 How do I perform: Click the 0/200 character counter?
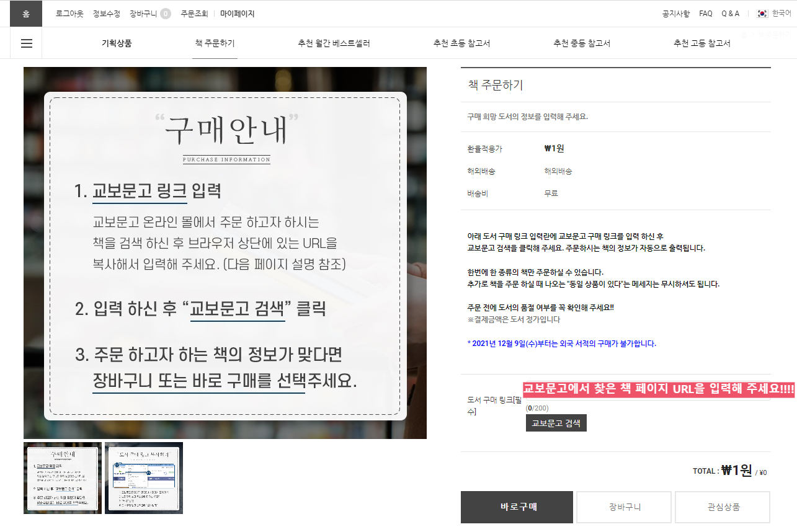tap(537, 408)
